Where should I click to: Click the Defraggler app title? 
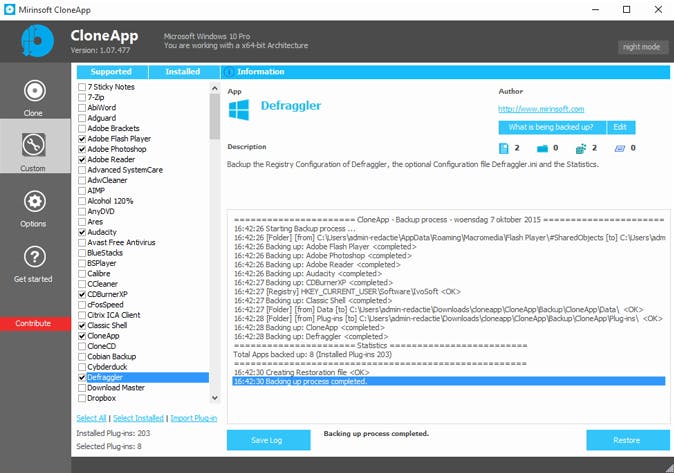(x=291, y=106)
